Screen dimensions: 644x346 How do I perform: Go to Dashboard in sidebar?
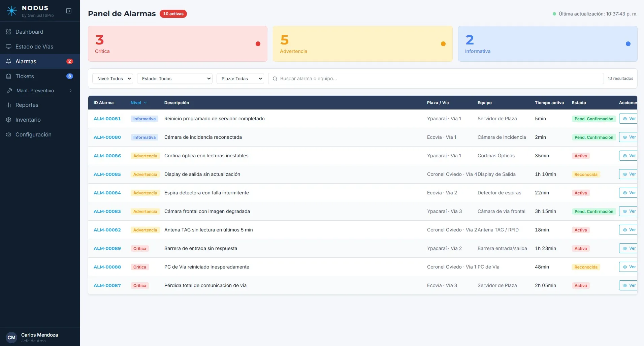[x=40, y=32]
